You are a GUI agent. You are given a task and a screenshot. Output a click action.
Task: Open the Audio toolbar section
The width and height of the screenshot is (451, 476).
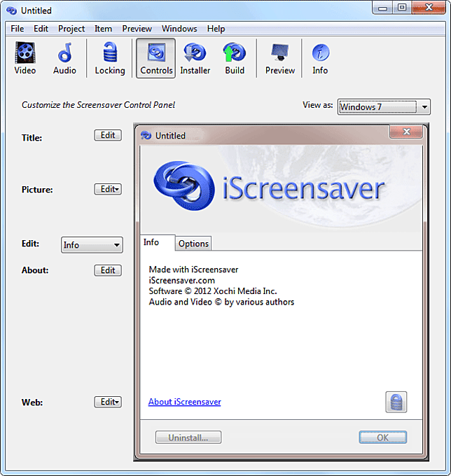pos(64,58)
